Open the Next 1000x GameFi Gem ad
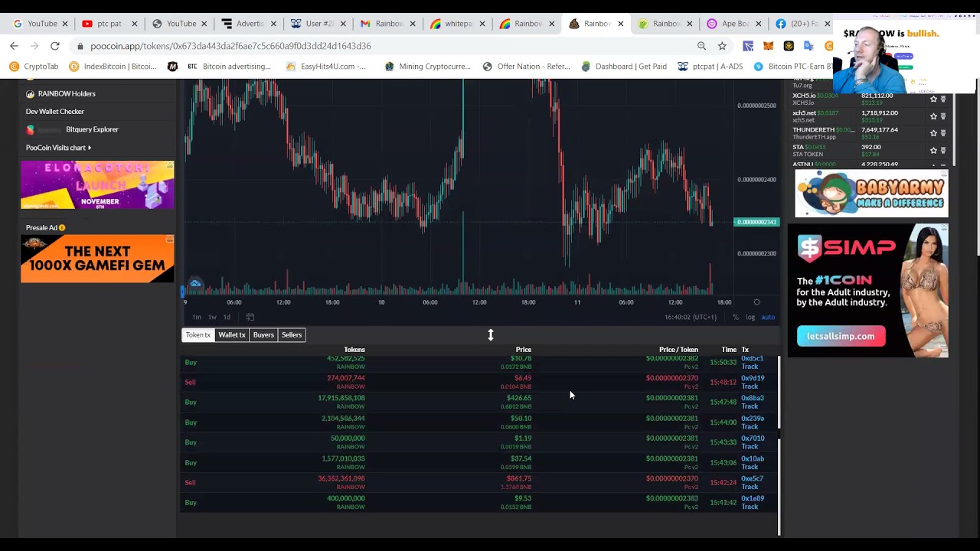This screenshot has width=980, height=551. [97, 259]
